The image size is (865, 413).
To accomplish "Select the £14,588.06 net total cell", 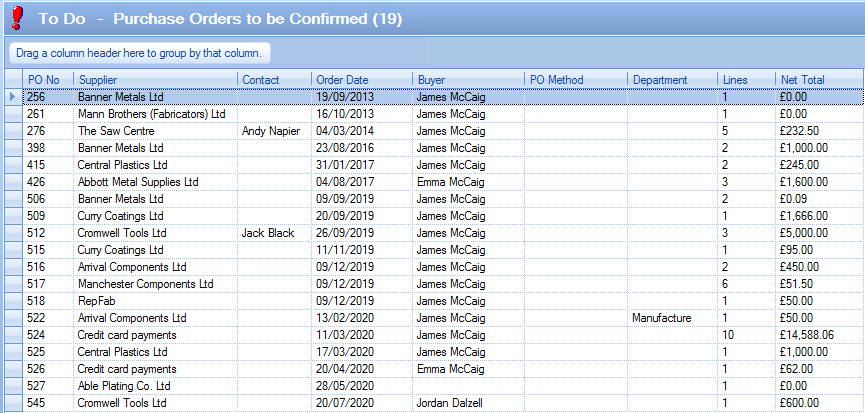I will 807,335.
